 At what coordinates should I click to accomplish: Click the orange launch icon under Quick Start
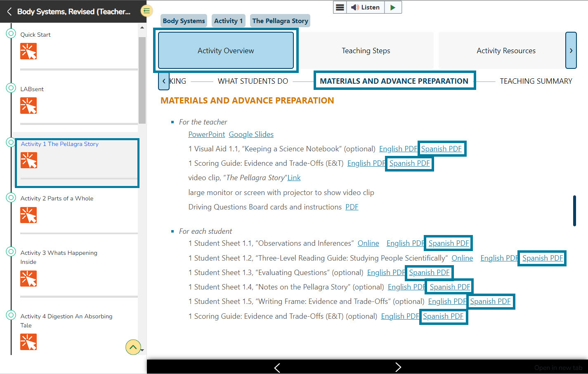tap(28, 51)
